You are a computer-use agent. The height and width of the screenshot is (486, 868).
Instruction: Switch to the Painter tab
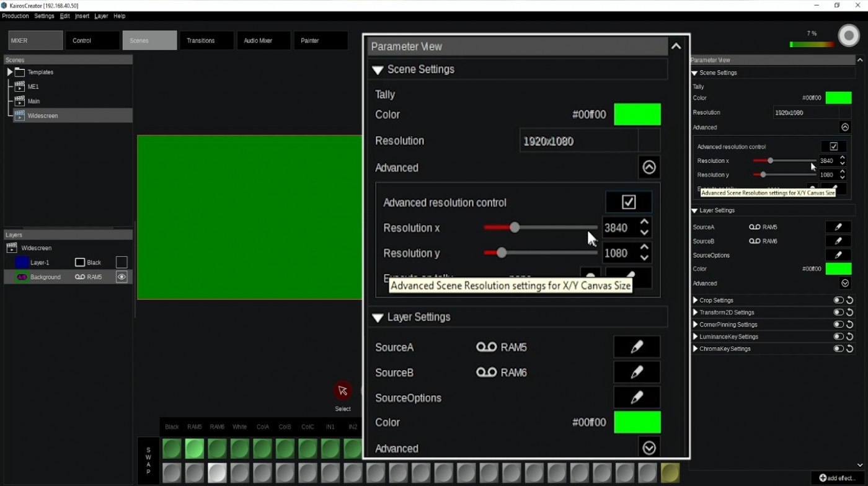pyautogui.click(x=321, y=40)
